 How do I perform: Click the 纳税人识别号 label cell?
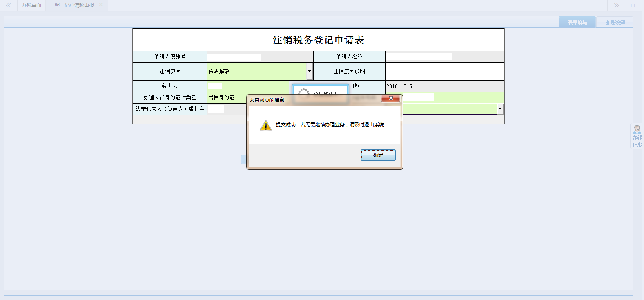[x=170, y=56]
